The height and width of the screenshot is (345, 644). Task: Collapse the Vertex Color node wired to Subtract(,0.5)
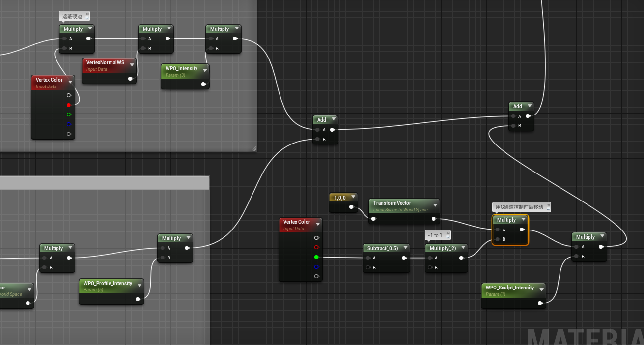tap(317, 223)
